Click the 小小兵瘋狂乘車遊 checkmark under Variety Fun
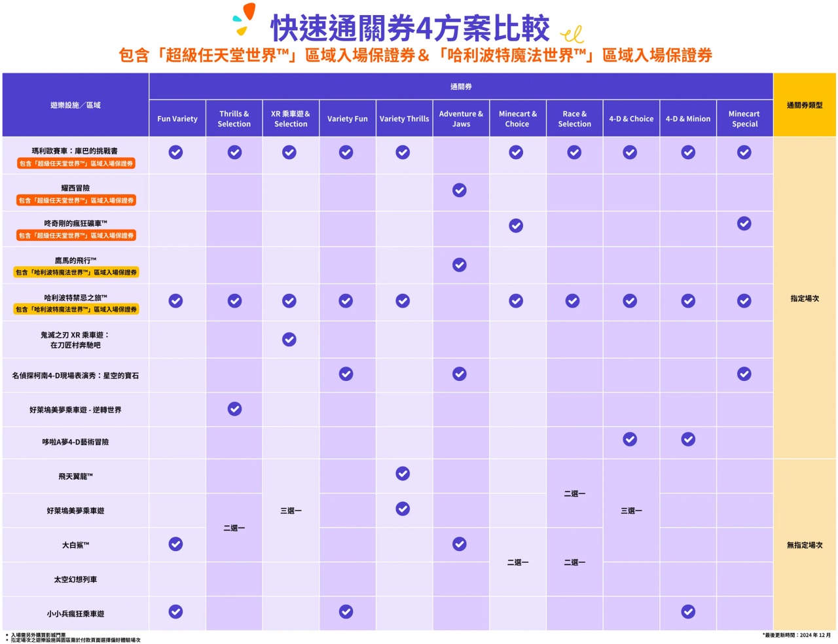Viewport: 838px width, 644px height. click(346, 612)
